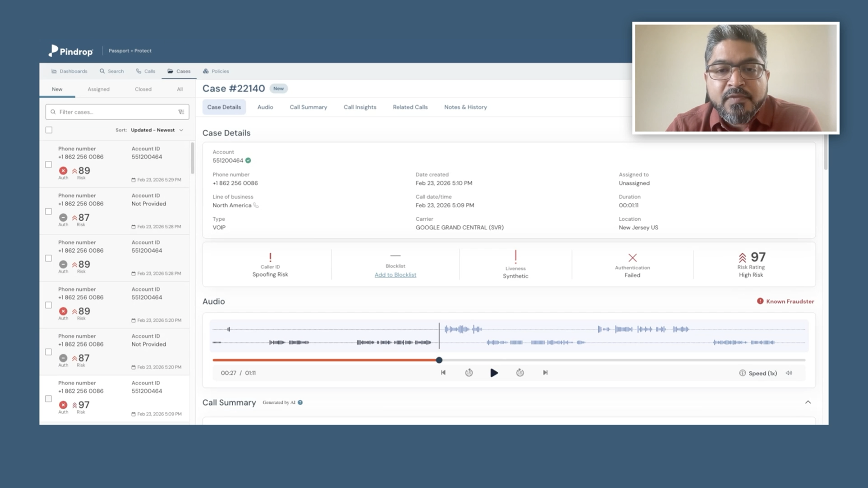The image size is (868, 488).
Task: Open the Assigned cases tab
Action: tap(98, 89)
